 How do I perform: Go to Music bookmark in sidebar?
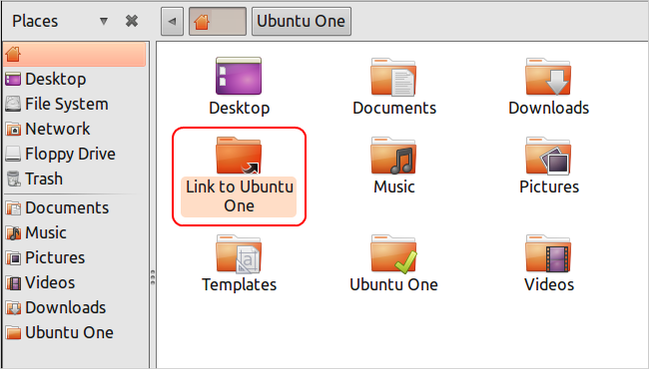click(x=75, y=232)
